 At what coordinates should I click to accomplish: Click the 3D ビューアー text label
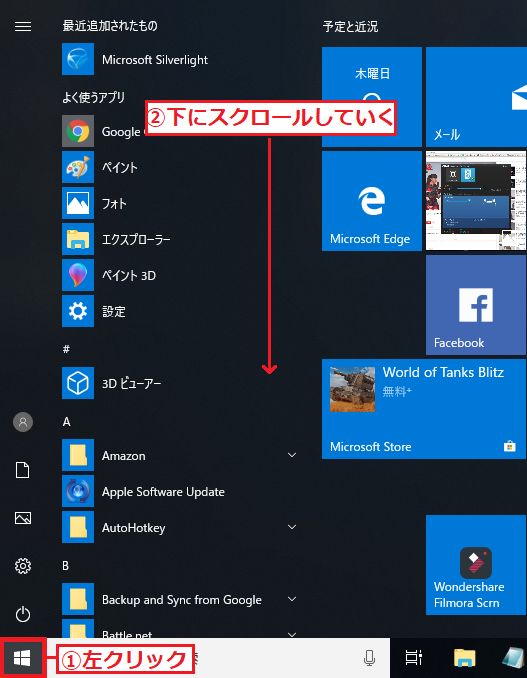(131, 384)
